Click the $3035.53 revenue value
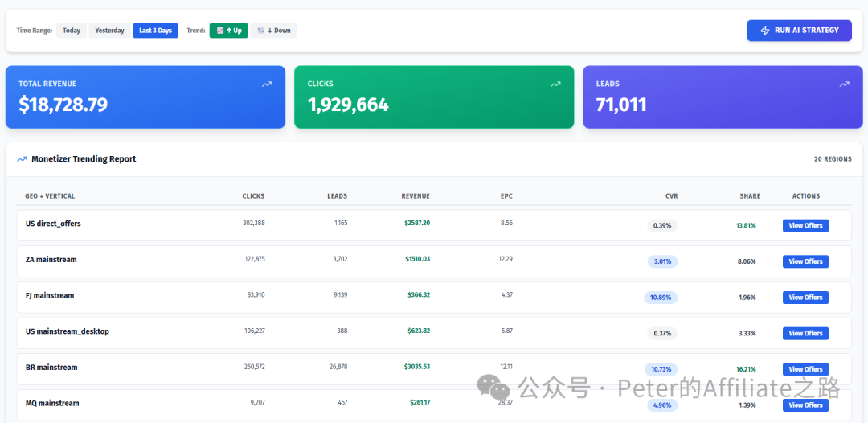The width and height of the screenshot is (868, 423). pyautogui.click(x=417, y=367)
